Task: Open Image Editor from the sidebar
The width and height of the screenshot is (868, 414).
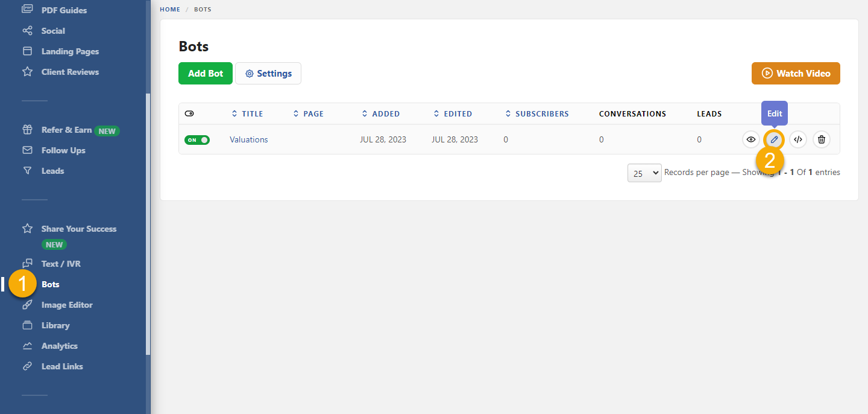Action: tap(67, 305)
